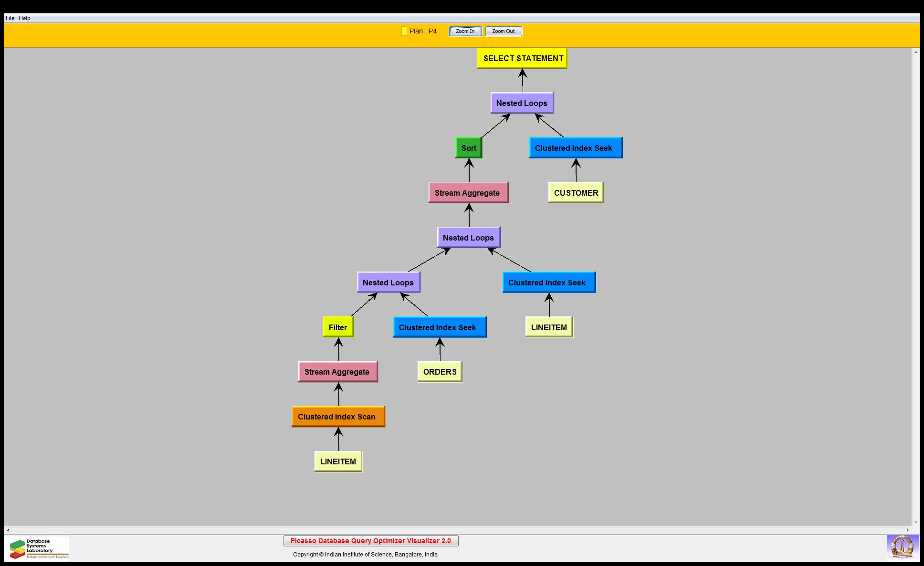The image size is (924, 566).
Task: Click Clustered Index Seek above CUSTOMER
Action: click(575, 148)
